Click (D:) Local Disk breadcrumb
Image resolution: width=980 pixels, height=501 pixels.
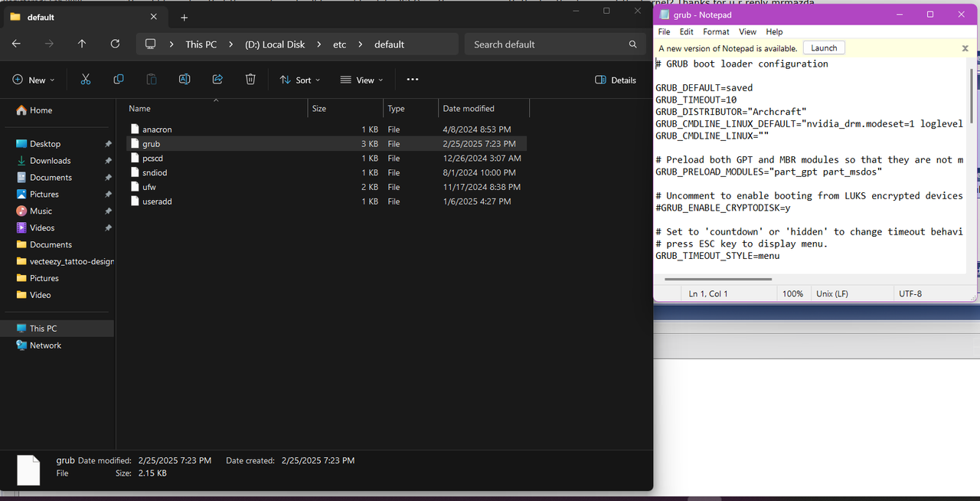pos(275,44)
